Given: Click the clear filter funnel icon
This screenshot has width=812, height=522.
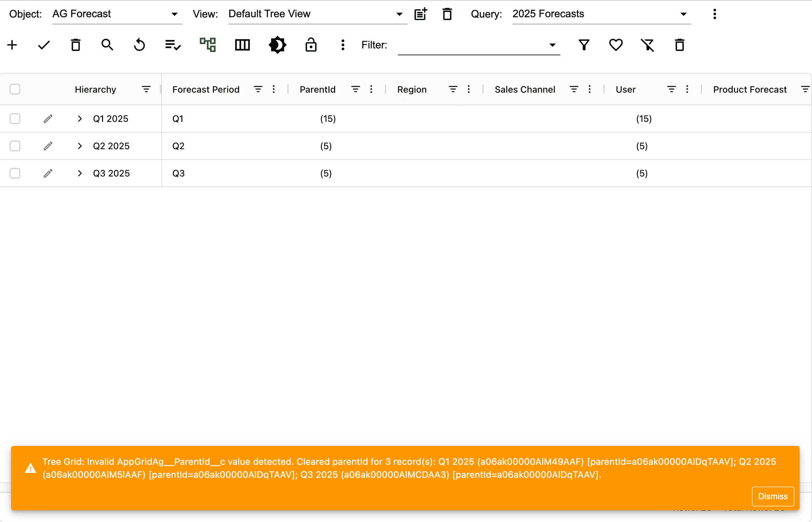Looking at the screenshot, I should 647,45.
